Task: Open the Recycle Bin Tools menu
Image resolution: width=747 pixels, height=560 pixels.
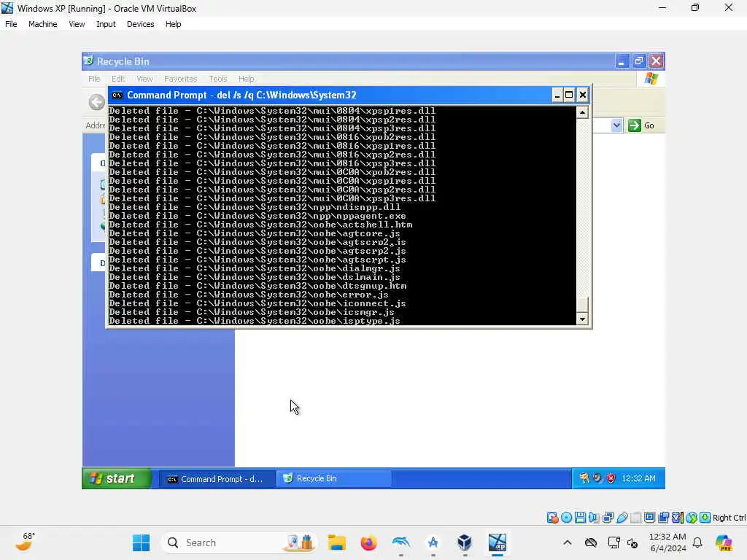Action: point(217,79)
